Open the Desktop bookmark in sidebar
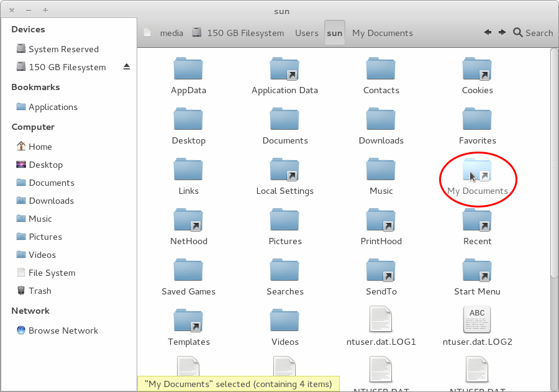Viewport: 559px width, 392px height. [42, 165]
